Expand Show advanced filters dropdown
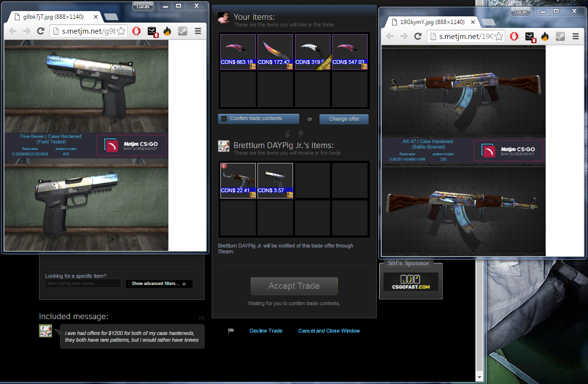Screen dimensions: 588x384 click(159, 284)
